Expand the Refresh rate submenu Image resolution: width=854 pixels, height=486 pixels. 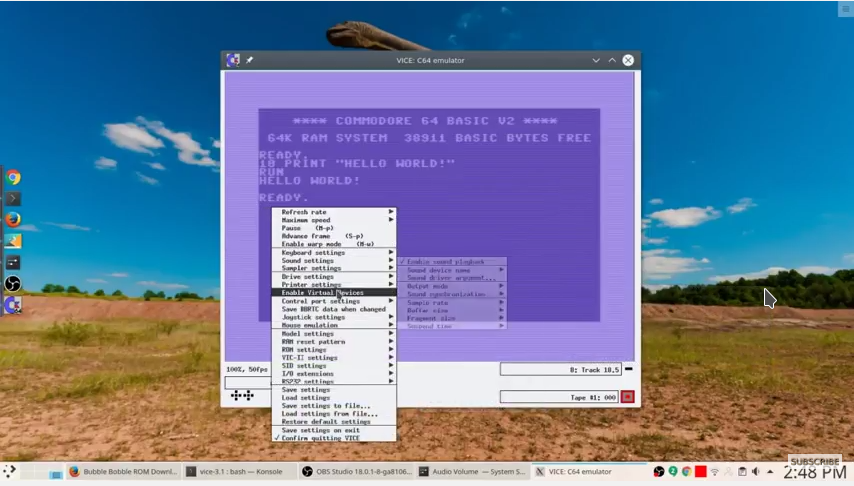334,212
